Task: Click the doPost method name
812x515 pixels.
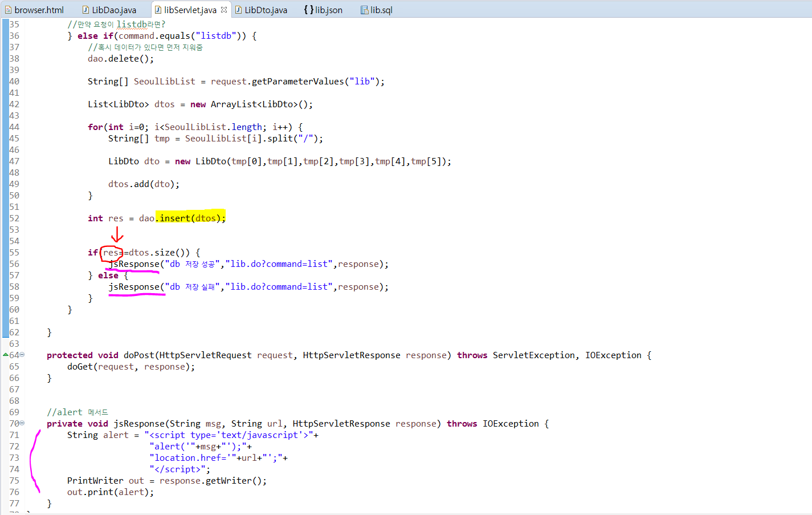Action: click(139, 355)
